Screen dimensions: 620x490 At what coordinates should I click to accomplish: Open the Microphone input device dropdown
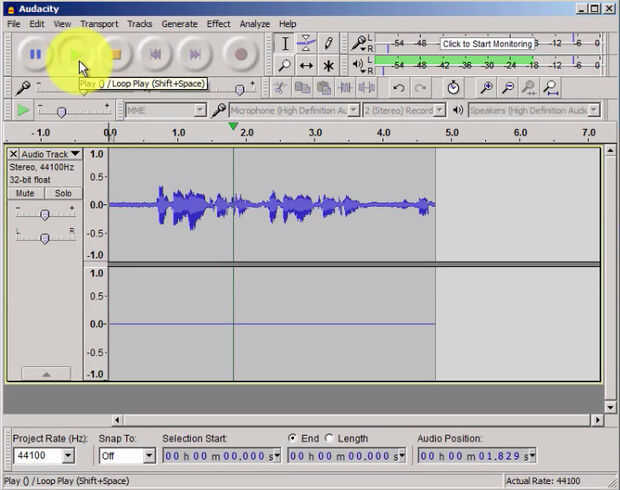coord(354,110)
